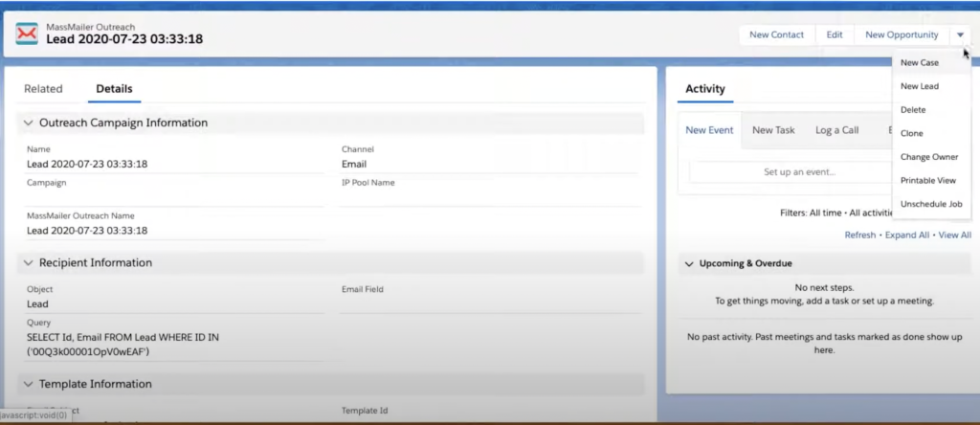Click the Template Id label
980x425 pixels.
(365, 411)
